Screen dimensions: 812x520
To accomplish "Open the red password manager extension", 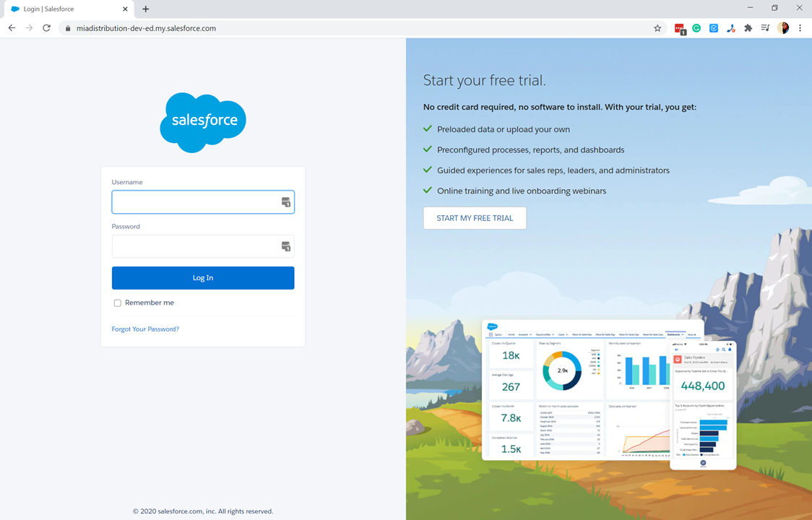I will 679,29.
